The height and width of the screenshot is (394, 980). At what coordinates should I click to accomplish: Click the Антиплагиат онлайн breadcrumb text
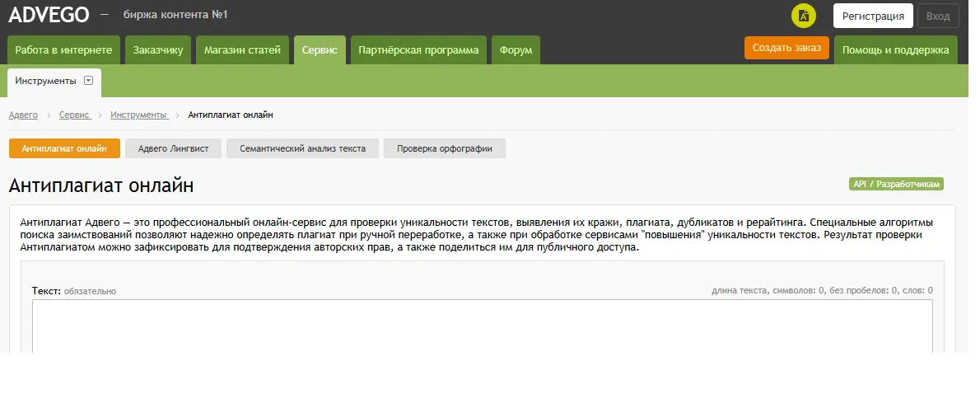[x=231, y=115]
